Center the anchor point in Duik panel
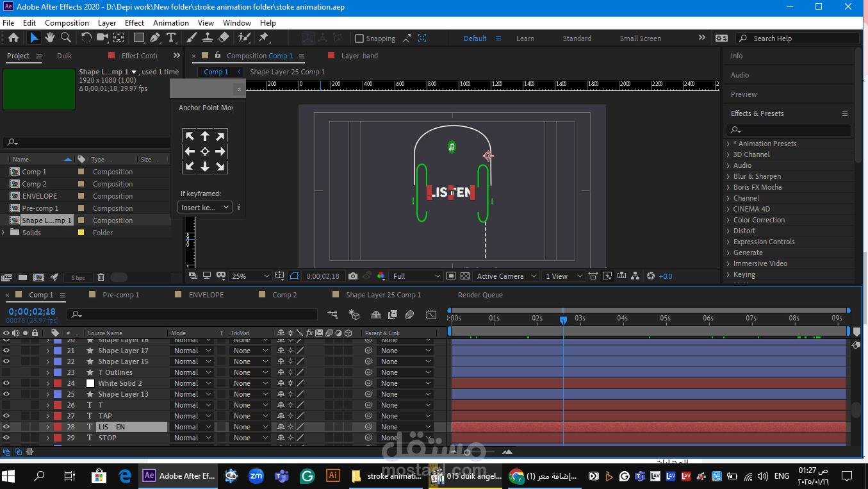 coord(205,151)
